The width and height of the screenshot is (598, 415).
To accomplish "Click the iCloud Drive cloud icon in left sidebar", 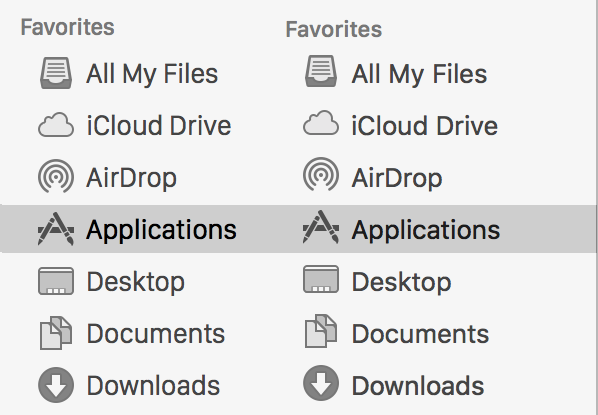I will point(56,125).
